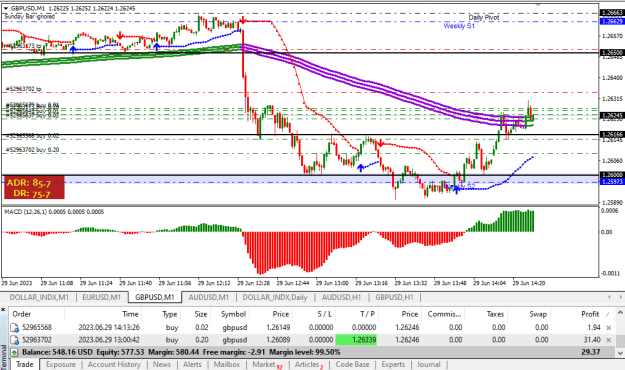
Task: Close order 52963702 with its X button
Action: tap(609, 340)
